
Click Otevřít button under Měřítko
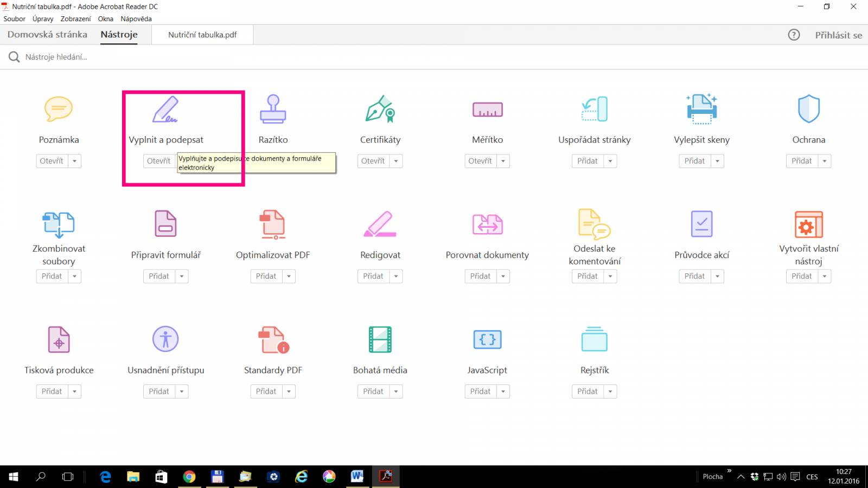[x=481, y=161]
